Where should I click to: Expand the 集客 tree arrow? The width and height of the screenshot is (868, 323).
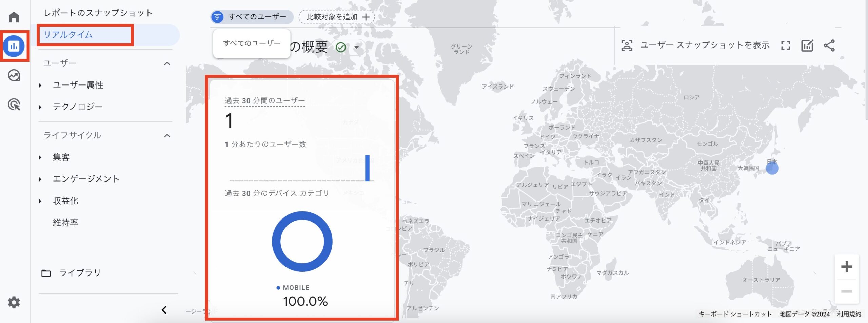pos(40,157)
